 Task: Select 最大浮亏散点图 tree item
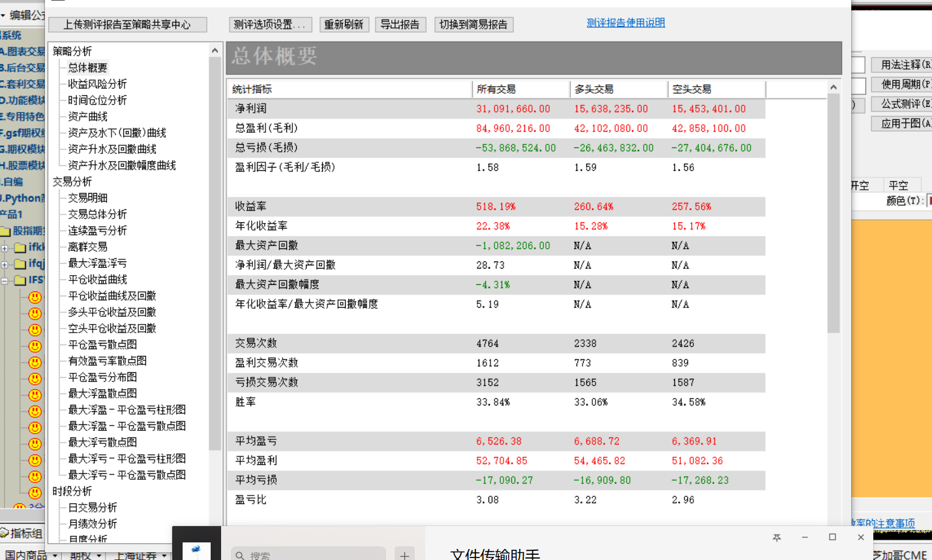coord(102,443)
